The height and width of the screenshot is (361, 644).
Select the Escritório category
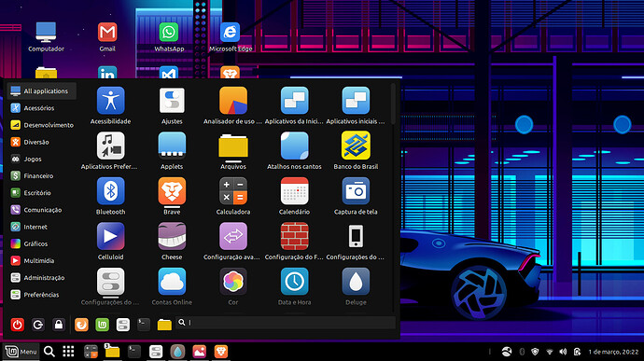41,193
